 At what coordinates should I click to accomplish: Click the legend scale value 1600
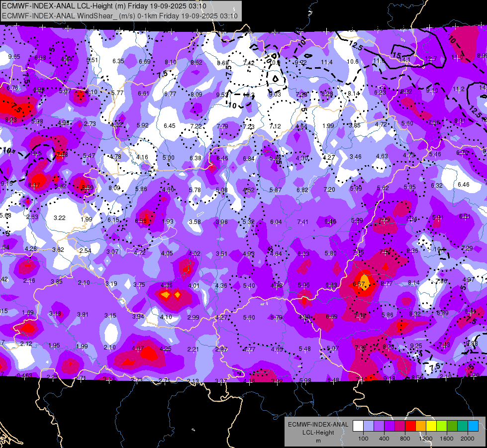(x=447, y=439)
